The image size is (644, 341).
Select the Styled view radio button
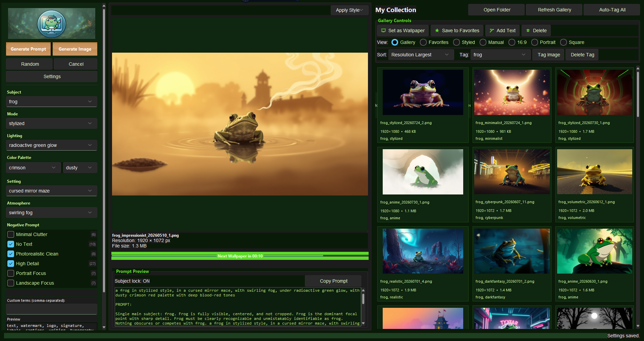tap(457, 42)
